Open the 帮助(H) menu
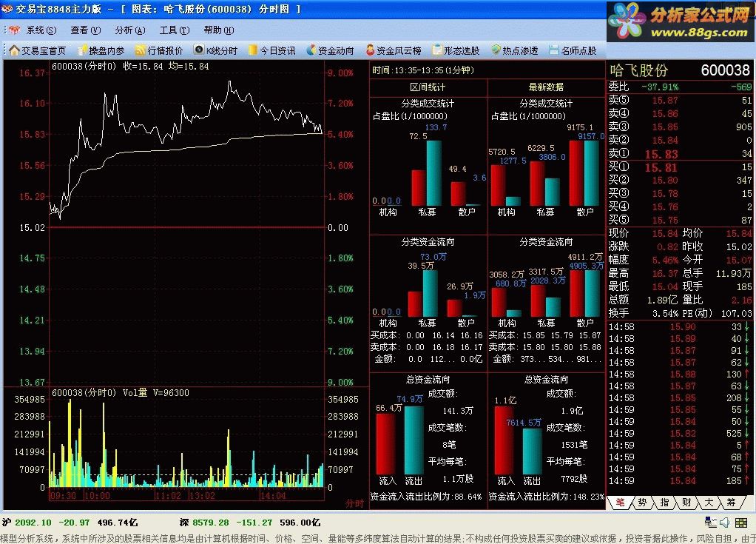 click(219, 30)
